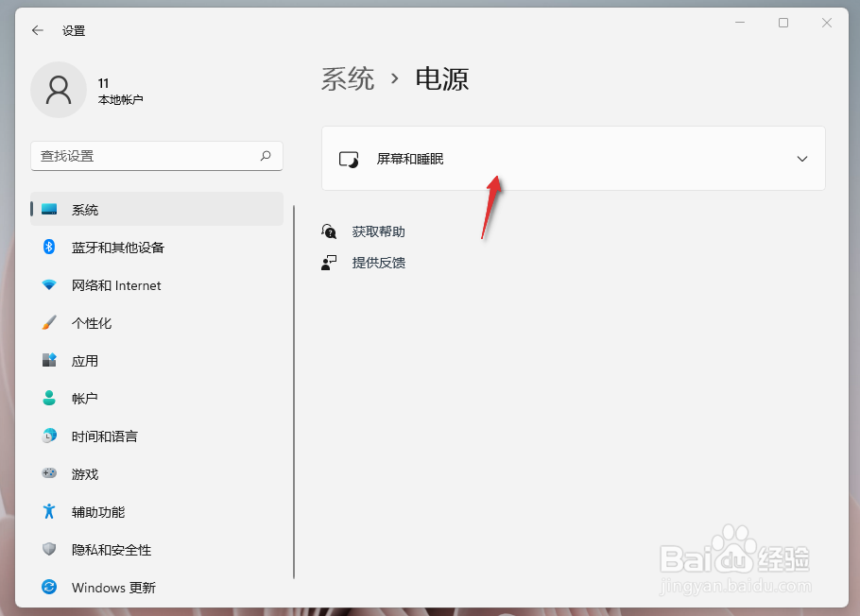Screen dimensions: 860x616
Task: Click the 时间和语言 clock icon
Action: [48, 436]
